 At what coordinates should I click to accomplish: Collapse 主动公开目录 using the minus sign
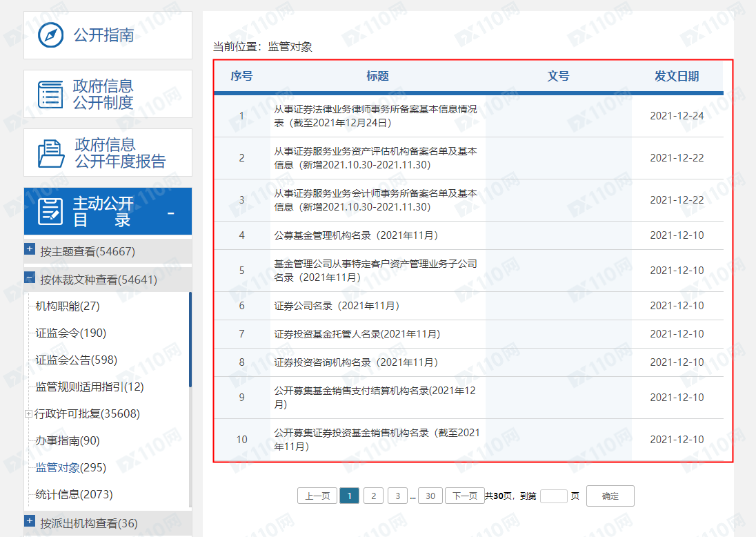click(x=170, y=213)
